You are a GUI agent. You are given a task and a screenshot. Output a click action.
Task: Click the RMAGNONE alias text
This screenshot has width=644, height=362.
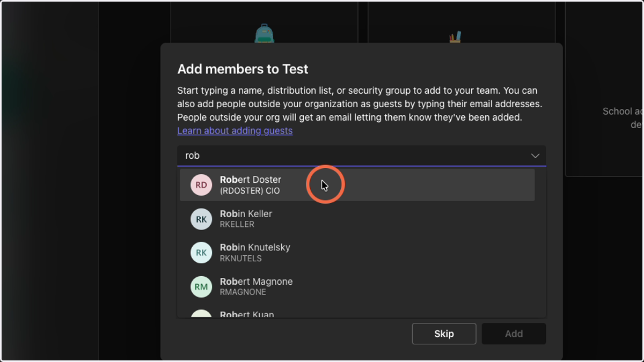point(243,292)
